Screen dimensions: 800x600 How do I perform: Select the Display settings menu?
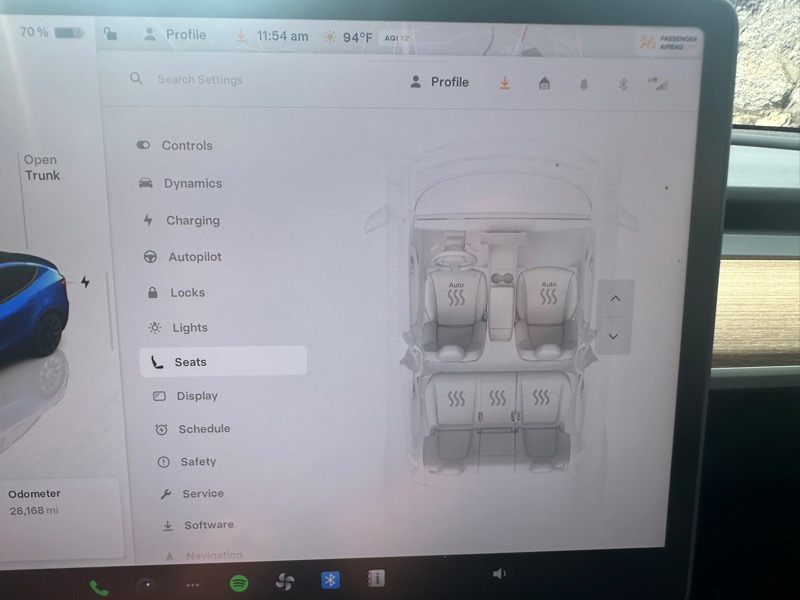(x=196, y=396)
